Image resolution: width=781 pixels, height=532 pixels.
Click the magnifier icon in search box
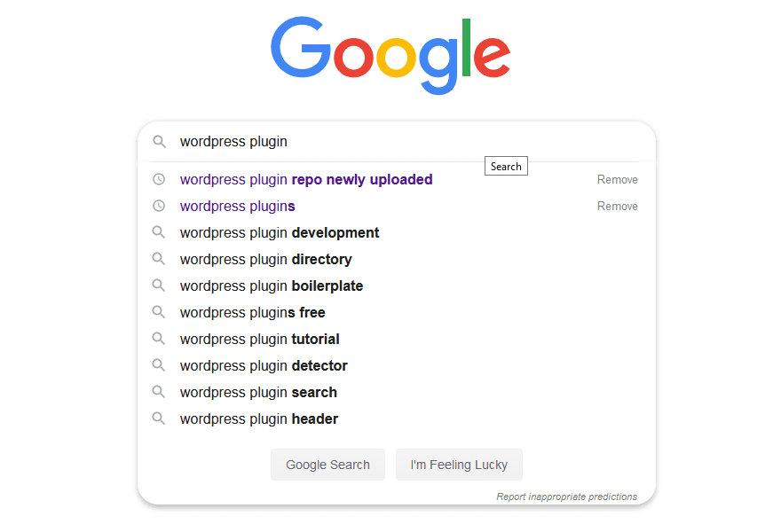point(159,142)
